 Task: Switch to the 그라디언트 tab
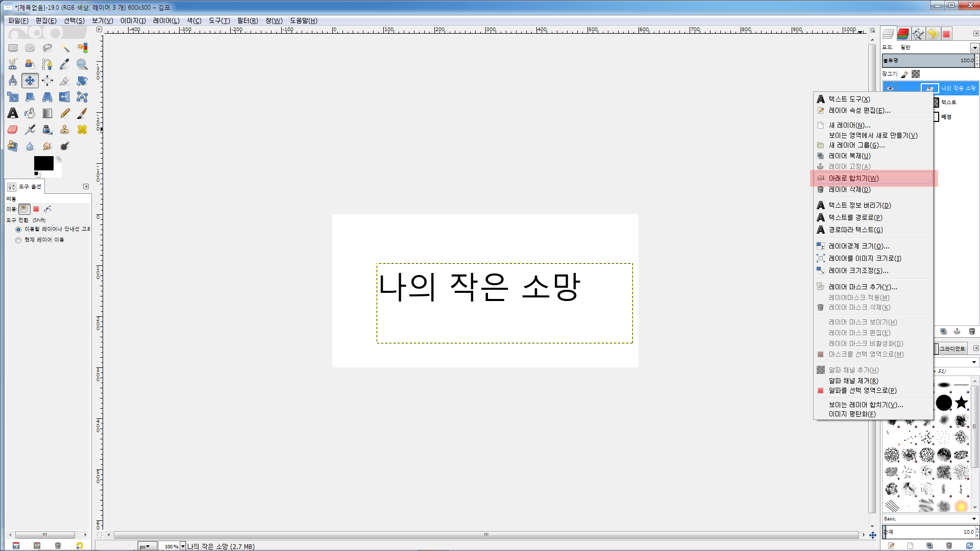click(x=952, y=348)
